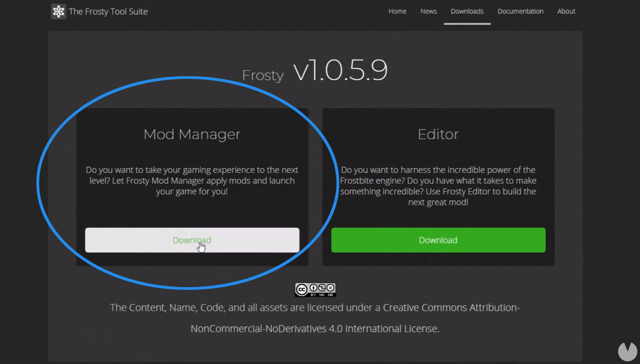
Task: Click the Editor heading
Action: [x=438, y=134]
